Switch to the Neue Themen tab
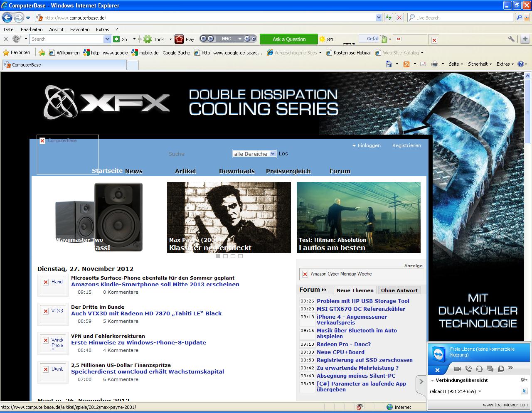The height and width of the screenshot is (413, 532). click(x=355, y=290)
